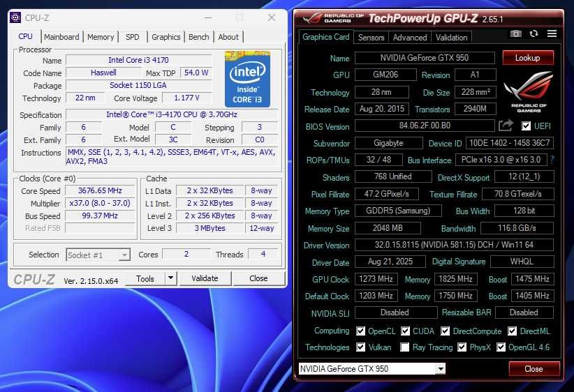
Task: Click the BIOS share/export arrow icon
Action: point(506,126)
